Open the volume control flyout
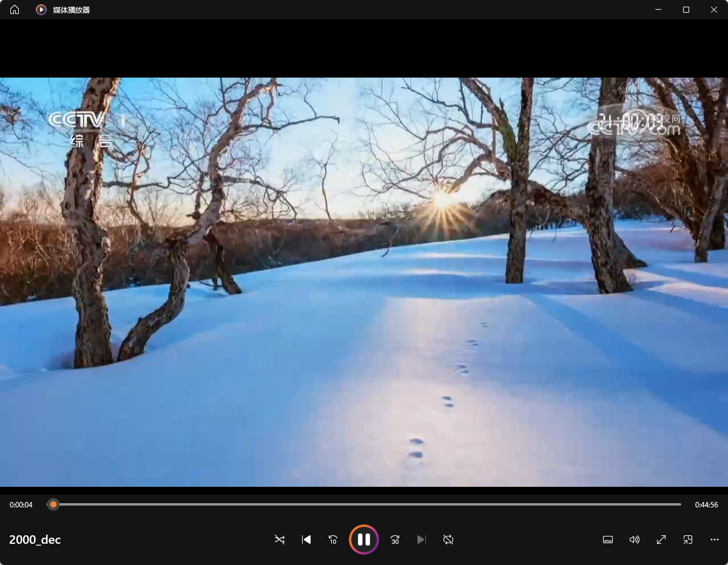 click(x=635, y=540)
